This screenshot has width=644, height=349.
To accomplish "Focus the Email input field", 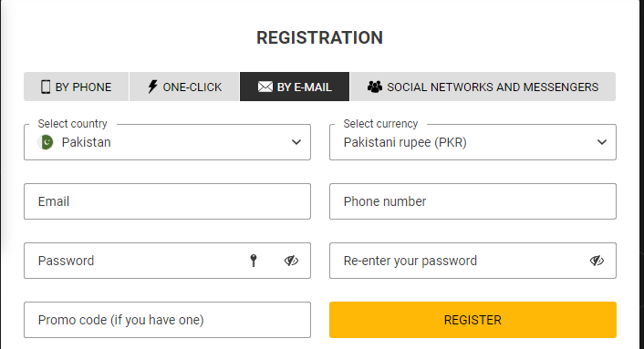I will (x=167, y=201).
